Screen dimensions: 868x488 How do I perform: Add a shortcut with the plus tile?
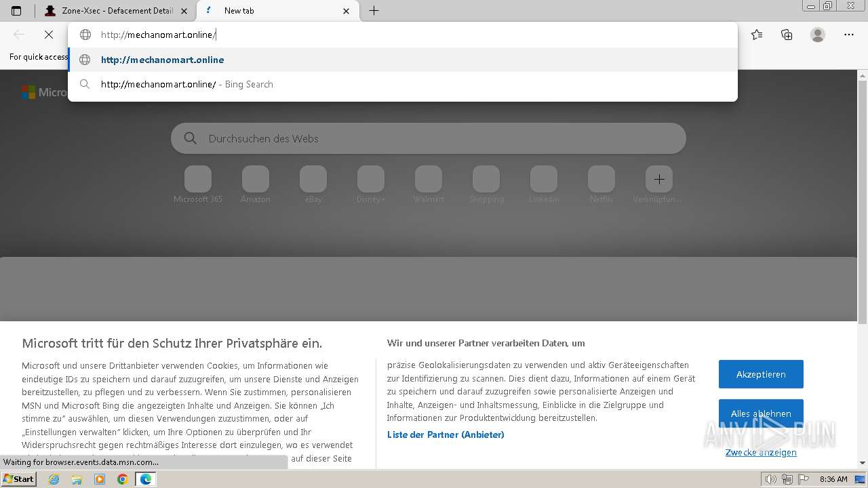659,180
